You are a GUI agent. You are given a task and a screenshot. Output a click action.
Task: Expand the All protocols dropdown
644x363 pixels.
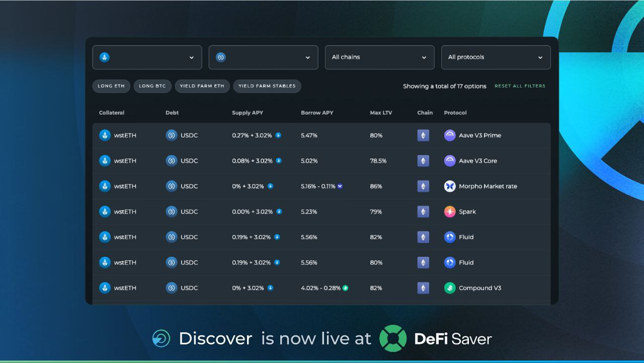(x=496, y=57)
